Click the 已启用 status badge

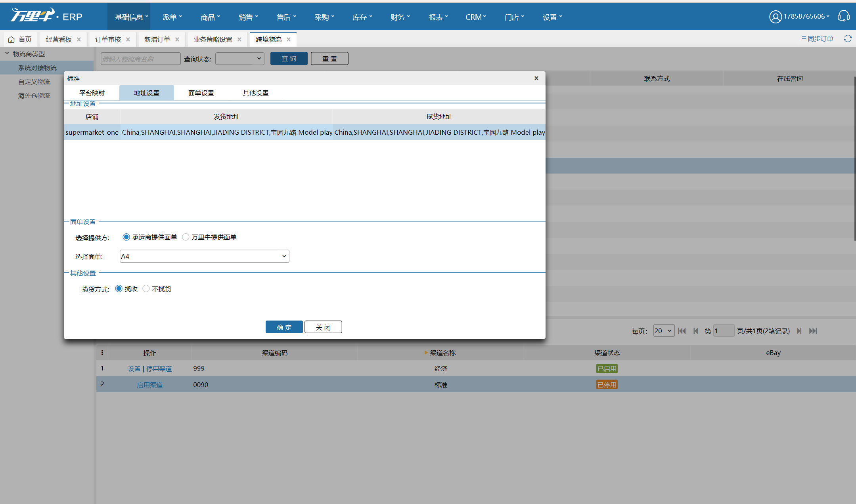(x=607, y=368)
